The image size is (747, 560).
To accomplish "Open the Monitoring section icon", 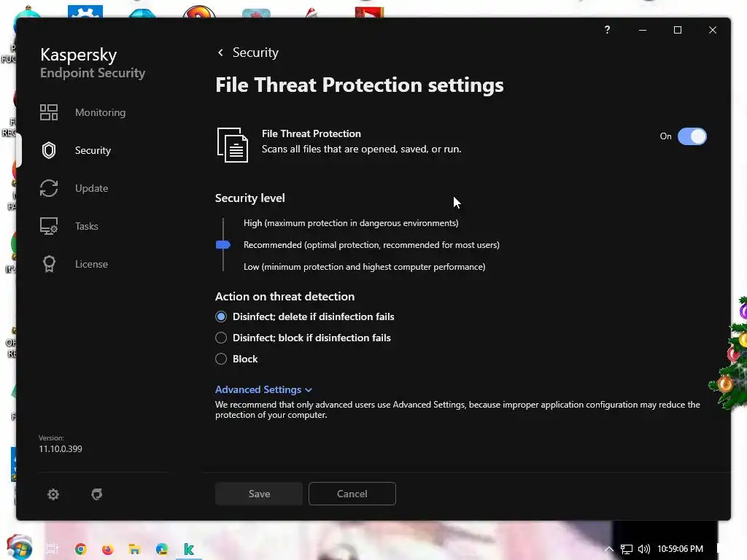I will (49, 112).
